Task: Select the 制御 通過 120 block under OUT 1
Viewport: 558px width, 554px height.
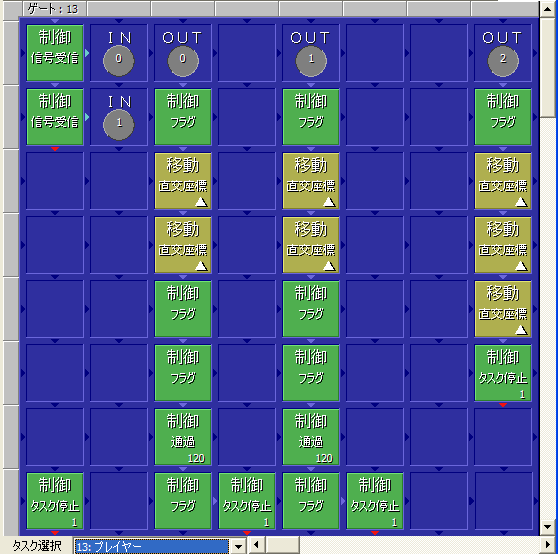Action: pos(311,437)
